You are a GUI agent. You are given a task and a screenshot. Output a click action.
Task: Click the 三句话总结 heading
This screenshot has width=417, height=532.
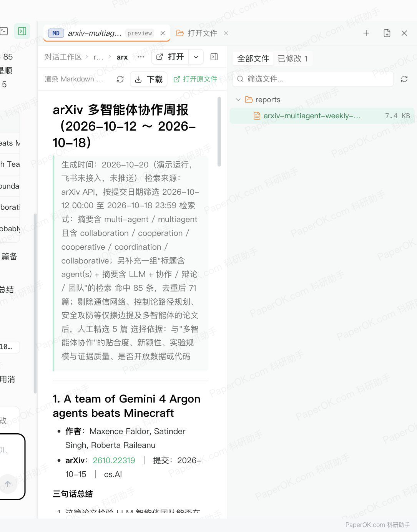click(x=73, y=494)
